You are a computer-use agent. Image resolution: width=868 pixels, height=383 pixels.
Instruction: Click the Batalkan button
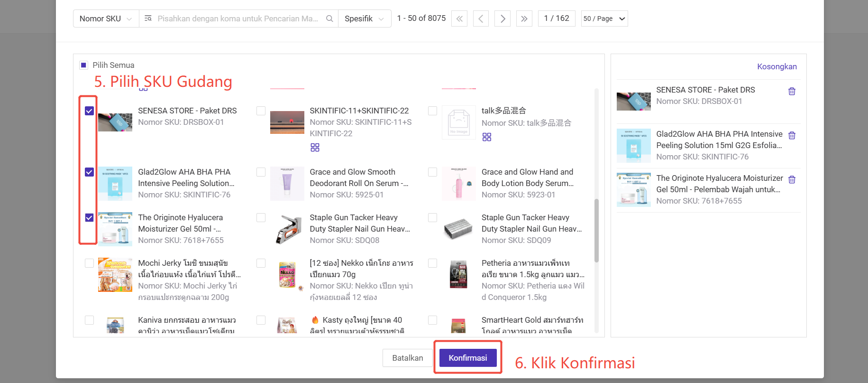tap(407, 358)
